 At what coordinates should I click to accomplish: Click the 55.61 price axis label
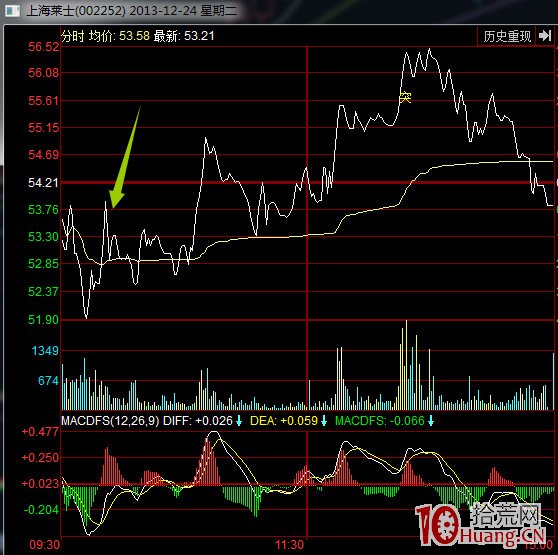(x=43, y=101)
